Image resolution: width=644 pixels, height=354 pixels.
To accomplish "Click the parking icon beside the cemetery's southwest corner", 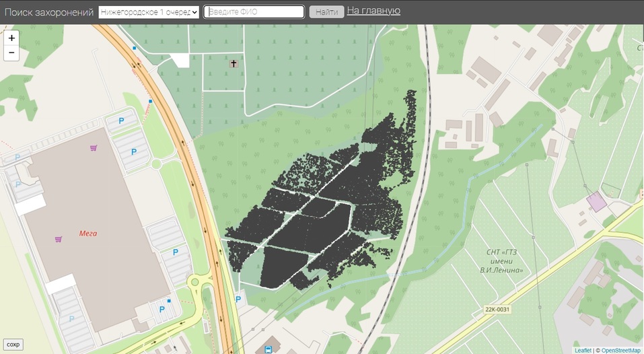I will 238,299.
